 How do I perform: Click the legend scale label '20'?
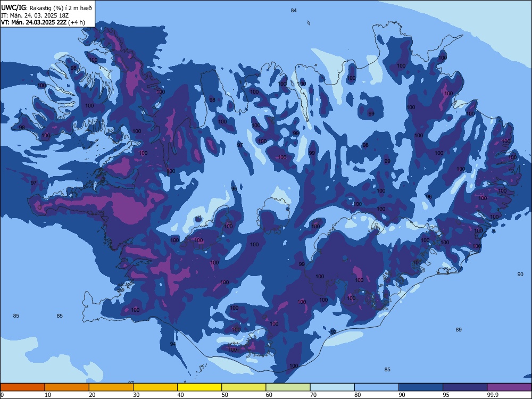[92, 395]
